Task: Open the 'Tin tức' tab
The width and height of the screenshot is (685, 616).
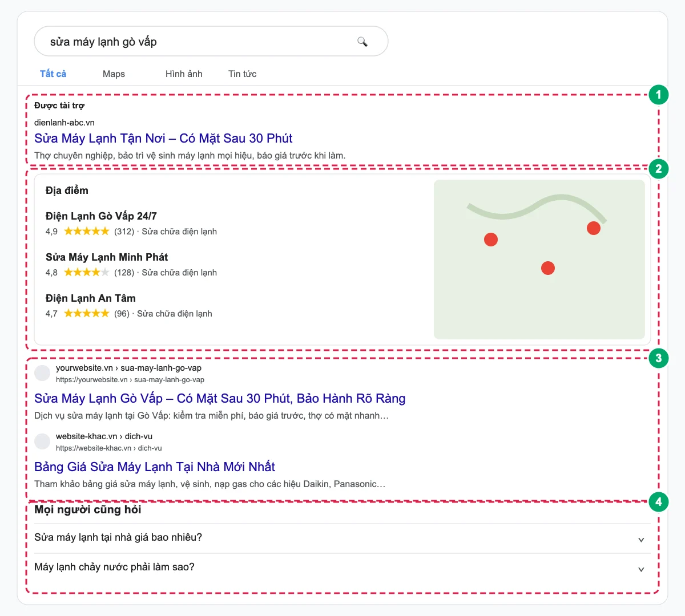Action: tap(242, 74)
